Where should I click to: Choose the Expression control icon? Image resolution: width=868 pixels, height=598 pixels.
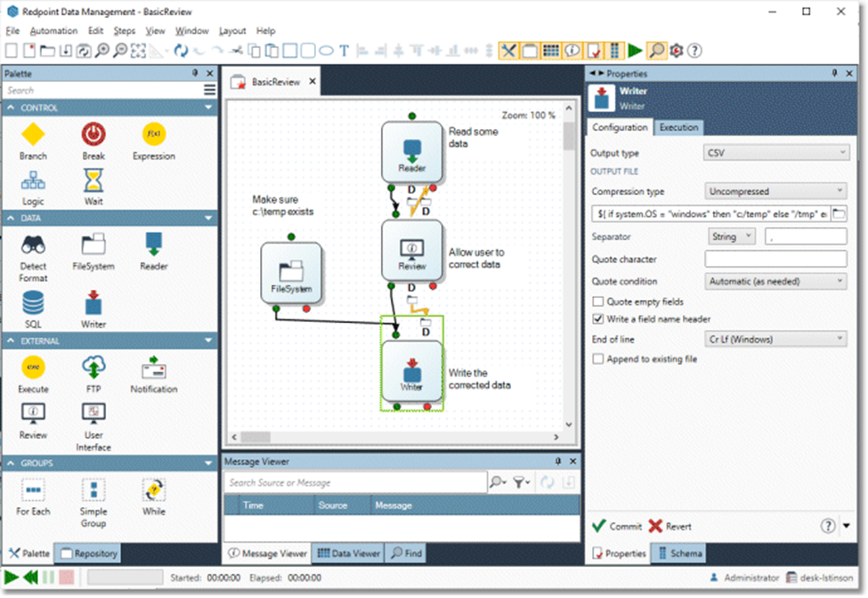153,135
